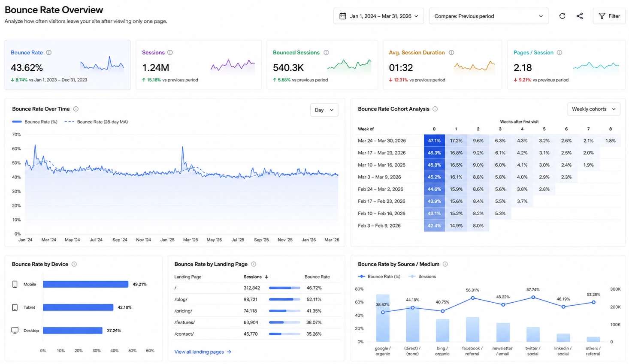
Task: Toggle Bounce Rate (%) legend in Source chart
Action: tap(379, 277)
